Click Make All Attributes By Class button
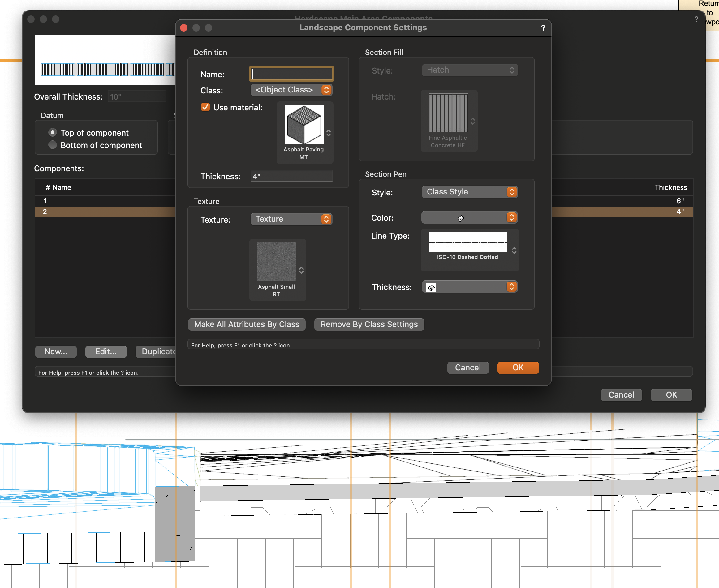Screen dimensions: 719x588 [247, 324]
